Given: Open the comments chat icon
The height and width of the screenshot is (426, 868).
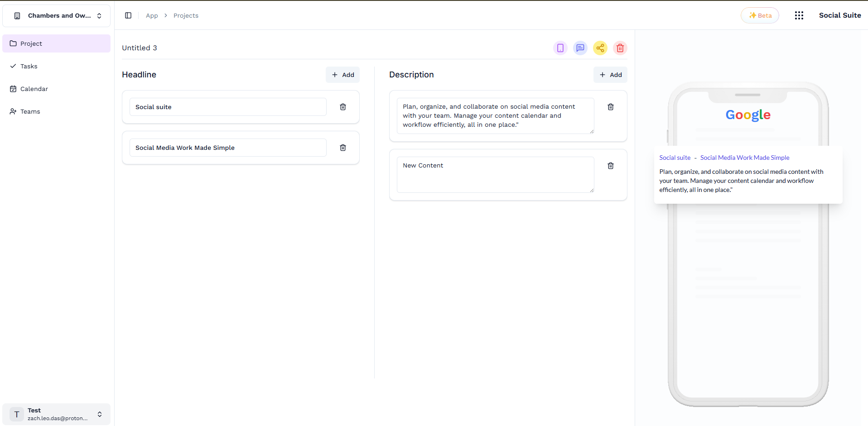Looking at the screenshot, I should click(x=580, y=48).
